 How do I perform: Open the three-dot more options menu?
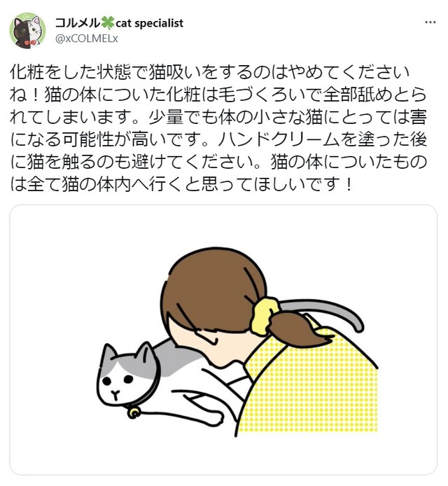pyautogui.click(x=430, y=22)
